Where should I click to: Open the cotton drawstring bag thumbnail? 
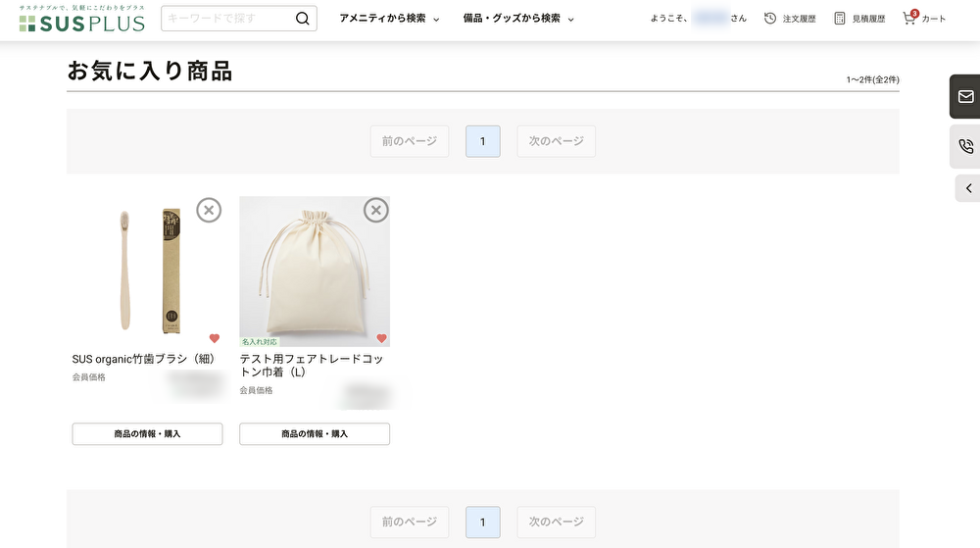(314, 270)
